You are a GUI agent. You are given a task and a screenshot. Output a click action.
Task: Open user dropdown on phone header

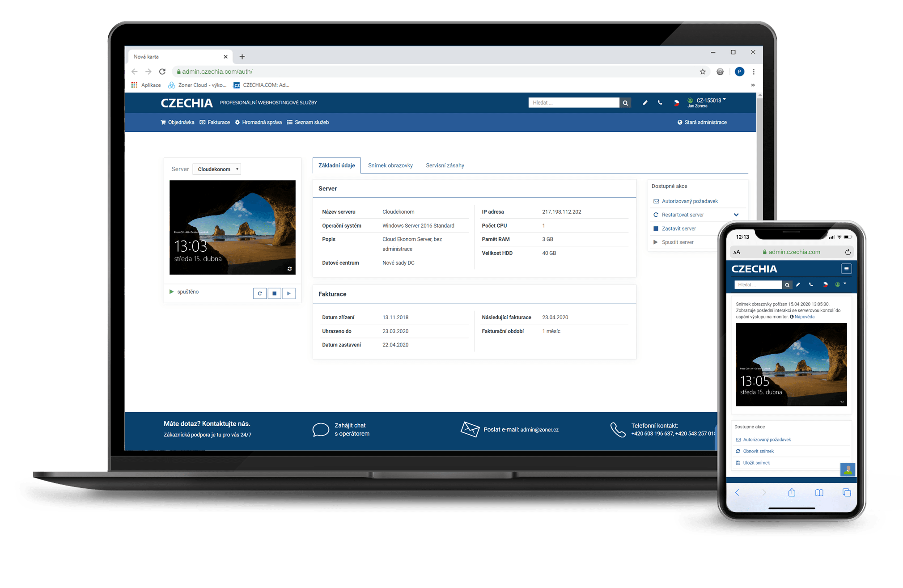[840, 284]
